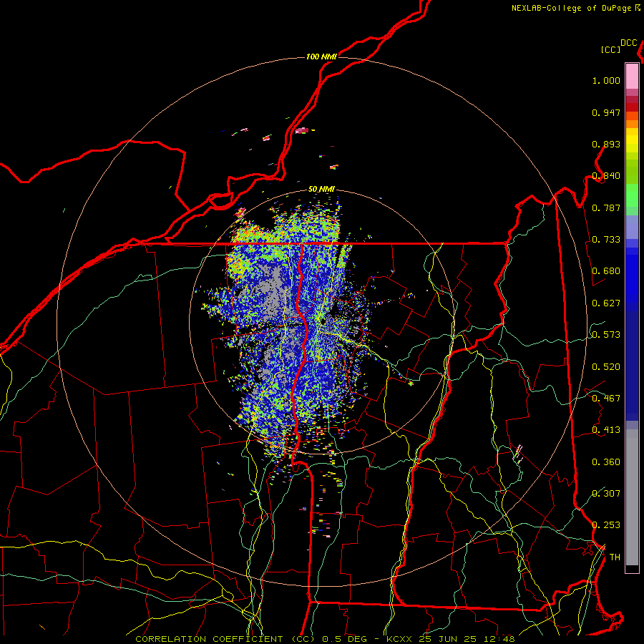Viewport: 644px width, 644px height.
Task: Click the 1.000 legend value
Action: coord(606,80)
